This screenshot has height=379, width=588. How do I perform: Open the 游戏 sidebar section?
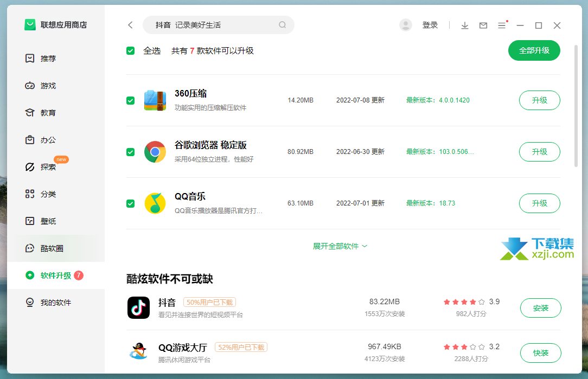48,86
